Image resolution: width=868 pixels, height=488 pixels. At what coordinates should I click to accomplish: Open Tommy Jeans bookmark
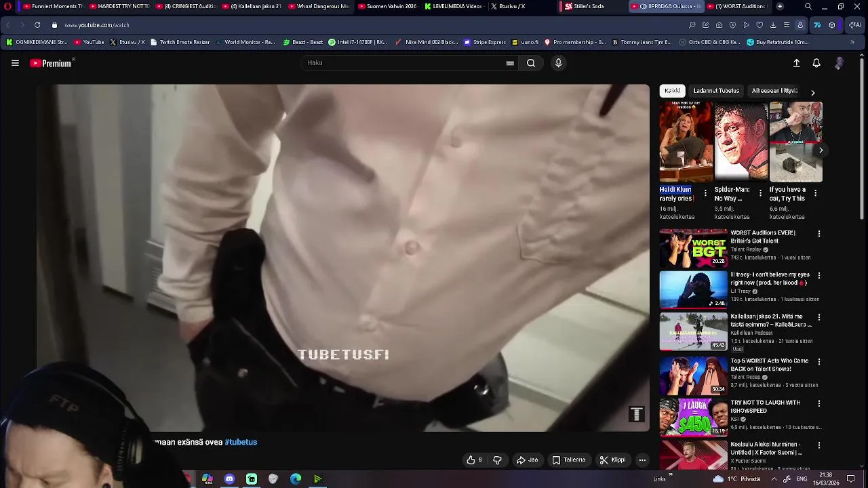click(x=642, y=42)
